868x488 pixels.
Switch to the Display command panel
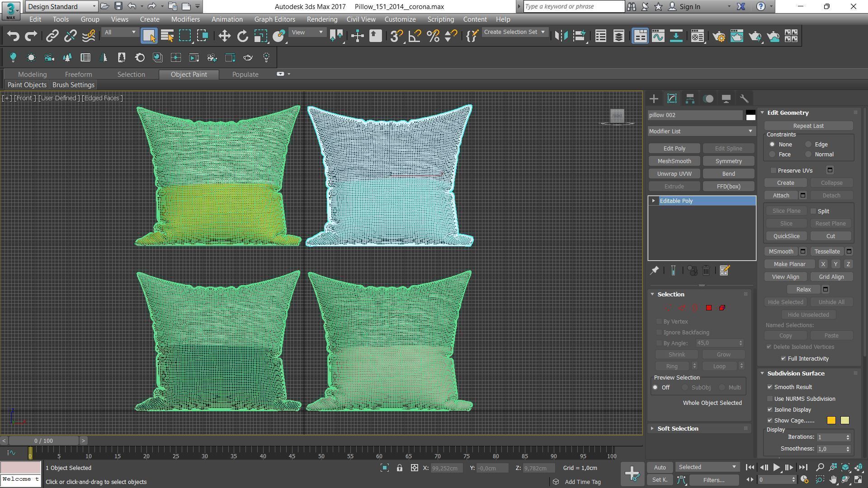point(726,99)
